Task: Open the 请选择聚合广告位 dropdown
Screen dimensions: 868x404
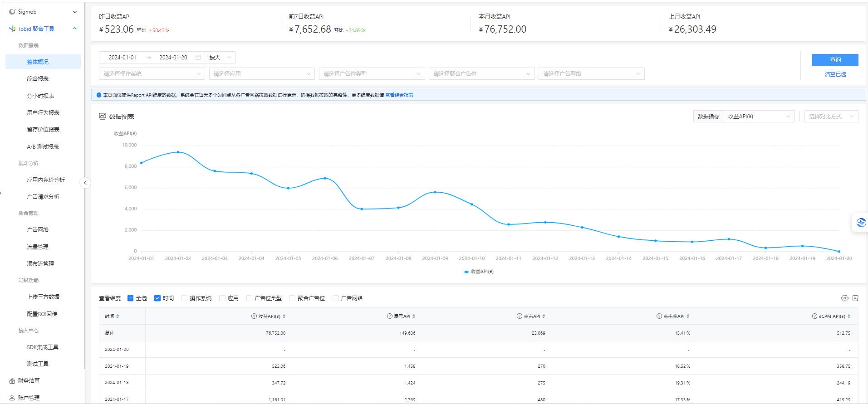Action: [481, 74]
